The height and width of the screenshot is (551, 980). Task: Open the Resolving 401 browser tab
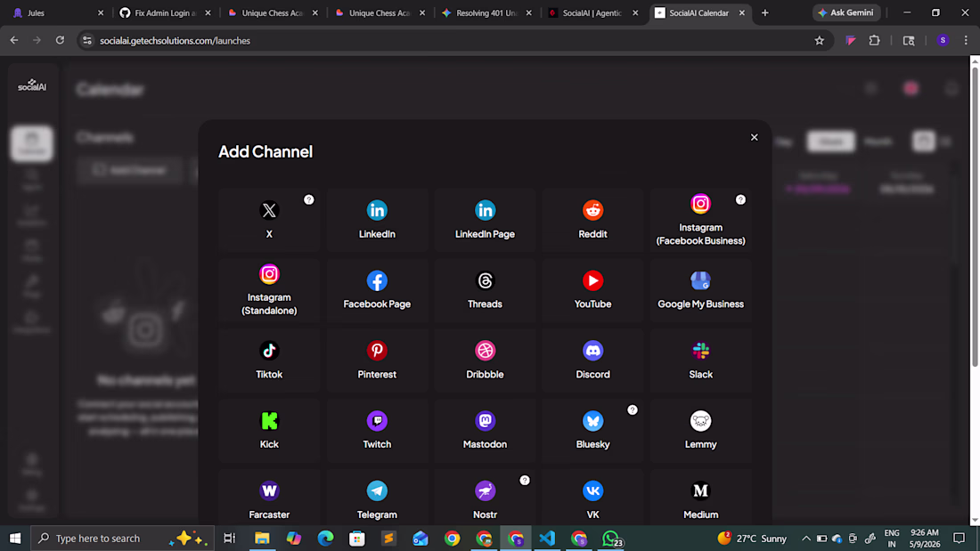(x=486, y=12)
